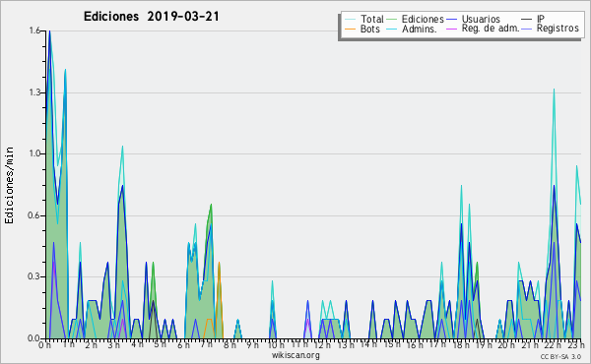Click the 'CC BY-SA 3.0' license text
The height and width of the screenshot is (364, 591).
pyautogui.click(x=560, y=356)
